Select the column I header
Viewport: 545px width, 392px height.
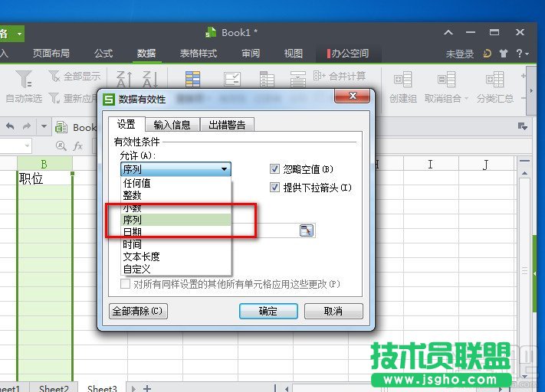point(431,164)
